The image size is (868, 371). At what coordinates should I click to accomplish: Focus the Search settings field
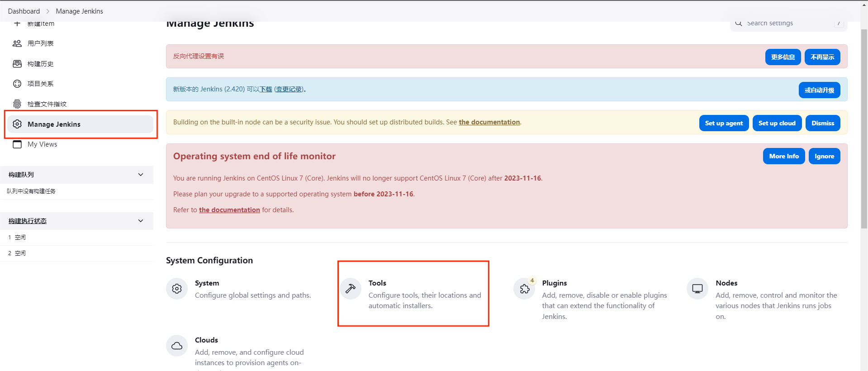coord(788,24)
